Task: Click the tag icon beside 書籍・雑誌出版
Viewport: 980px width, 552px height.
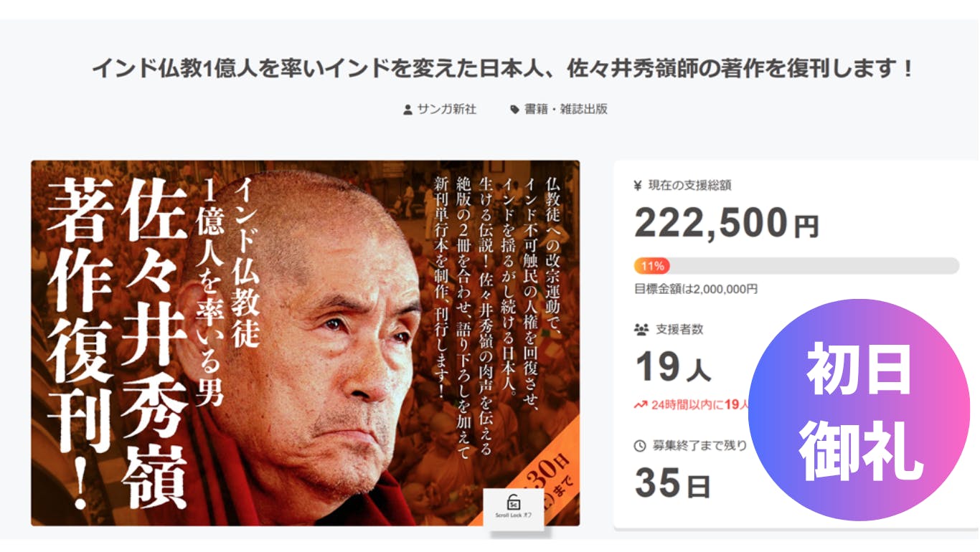Action: (x=514, y=110)
